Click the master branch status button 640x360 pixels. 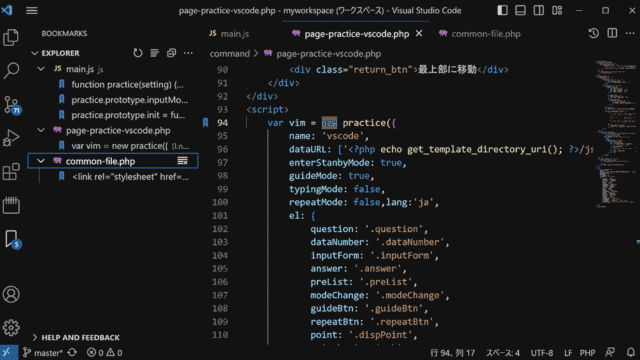pos(42,353)
